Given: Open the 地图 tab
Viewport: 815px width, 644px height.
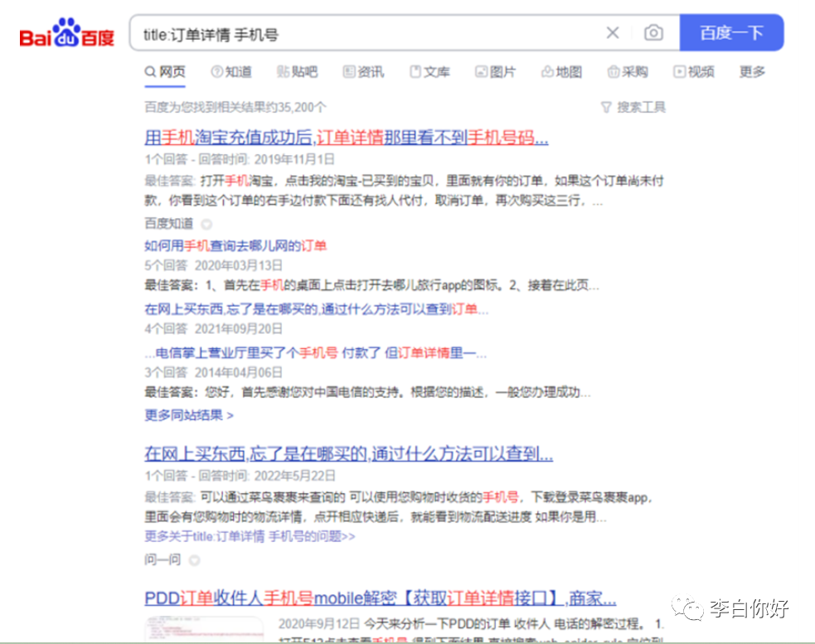Looking at the screenshot, I should tap(562, 72).
